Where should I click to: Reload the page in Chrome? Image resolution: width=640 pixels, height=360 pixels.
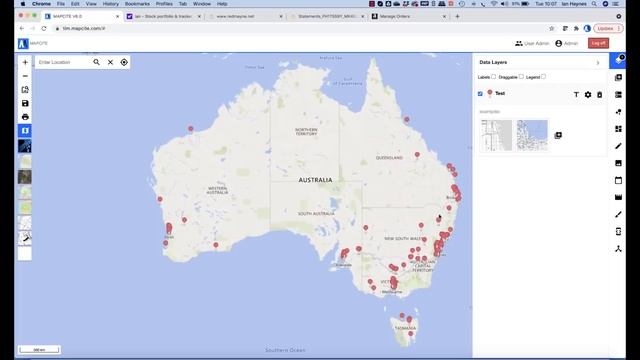(44, 28)
